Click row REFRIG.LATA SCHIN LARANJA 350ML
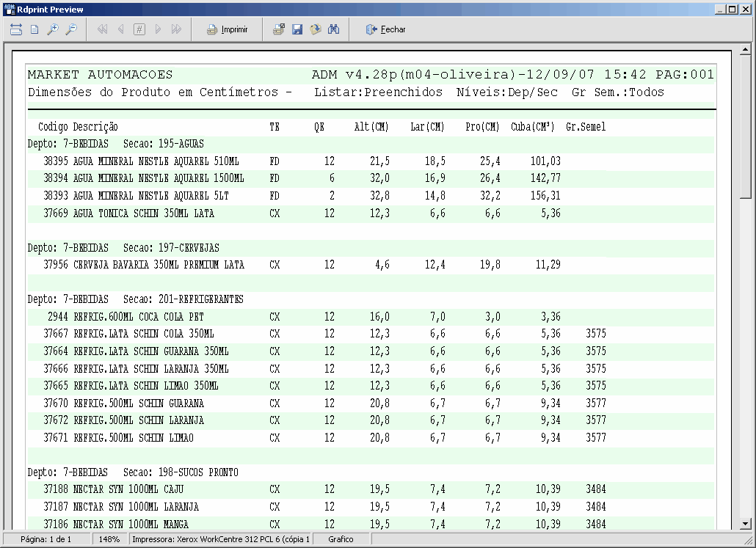Viewport: 756px width, 548px height. (x=371, y=369)
